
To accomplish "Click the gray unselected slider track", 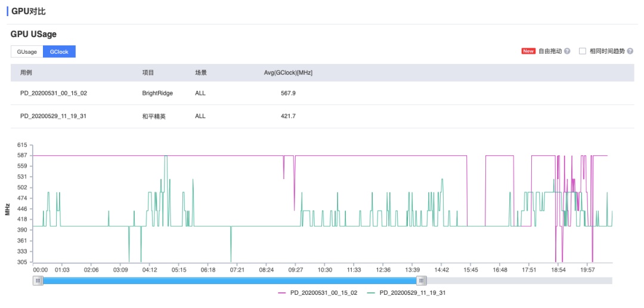I will (x=519, y=281).
